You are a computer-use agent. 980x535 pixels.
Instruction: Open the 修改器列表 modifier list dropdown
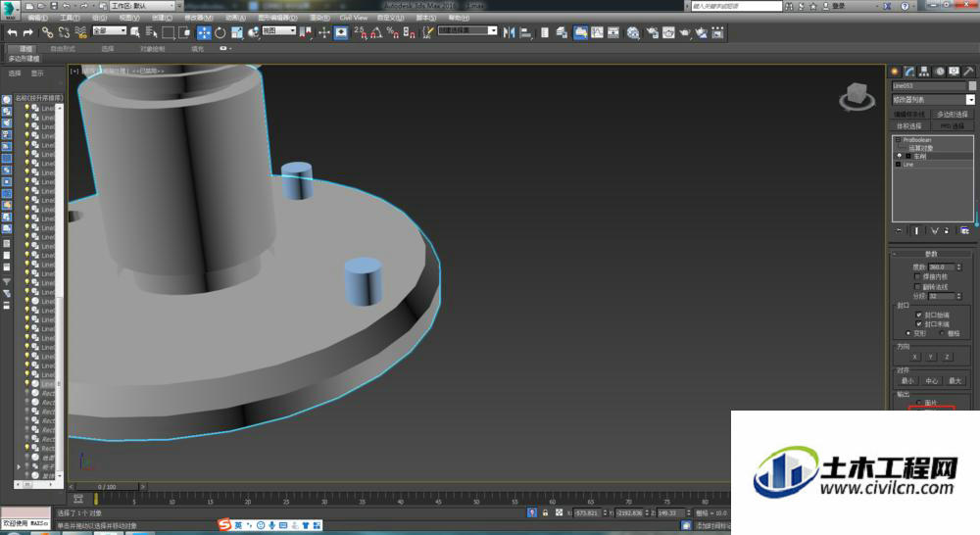click(933, 99)
